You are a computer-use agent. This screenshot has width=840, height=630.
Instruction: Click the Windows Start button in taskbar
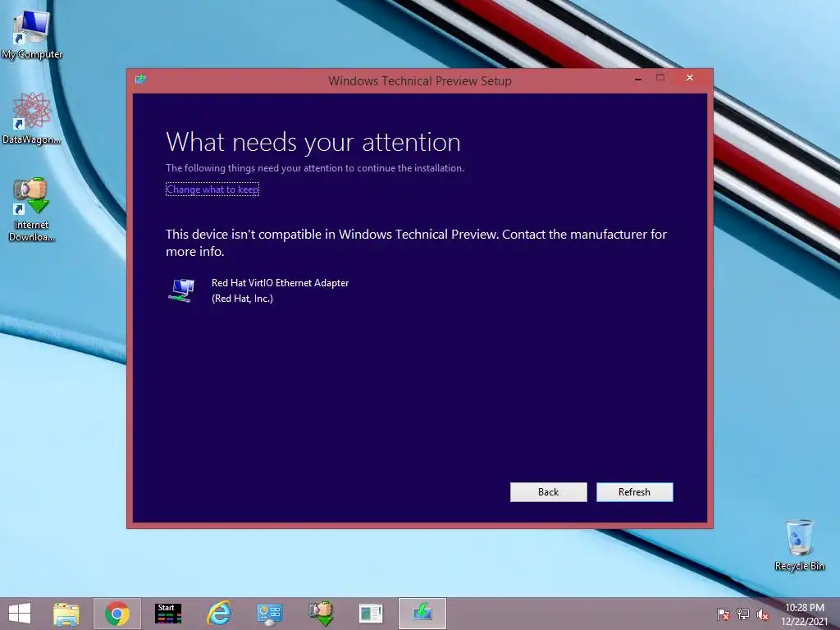[x=20, y=614]
